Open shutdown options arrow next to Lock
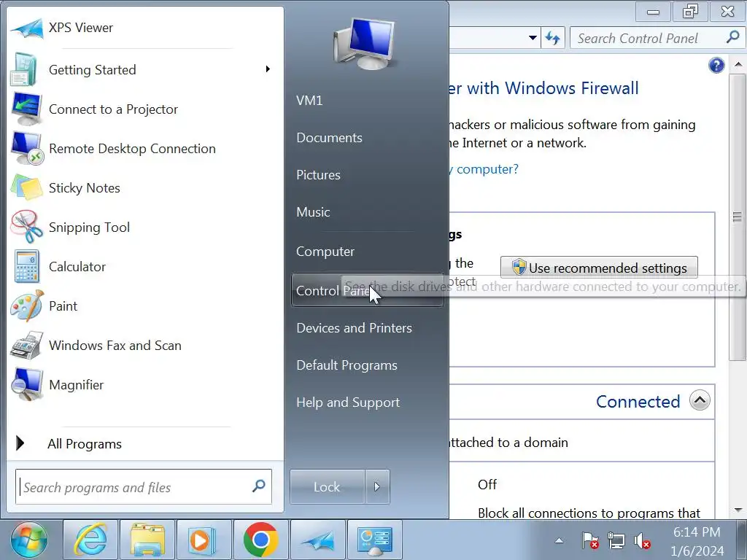Viewport: 747px width, 560px height. point(377,486)
